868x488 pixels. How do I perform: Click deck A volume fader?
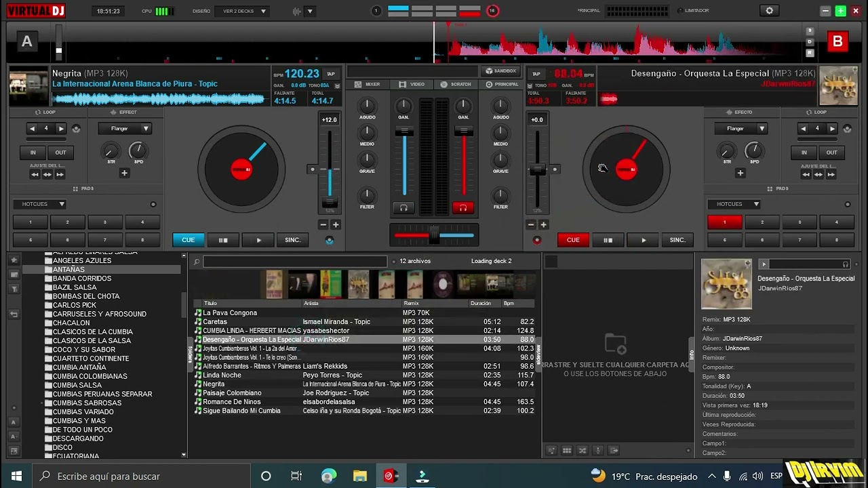[x=404, y=131]
